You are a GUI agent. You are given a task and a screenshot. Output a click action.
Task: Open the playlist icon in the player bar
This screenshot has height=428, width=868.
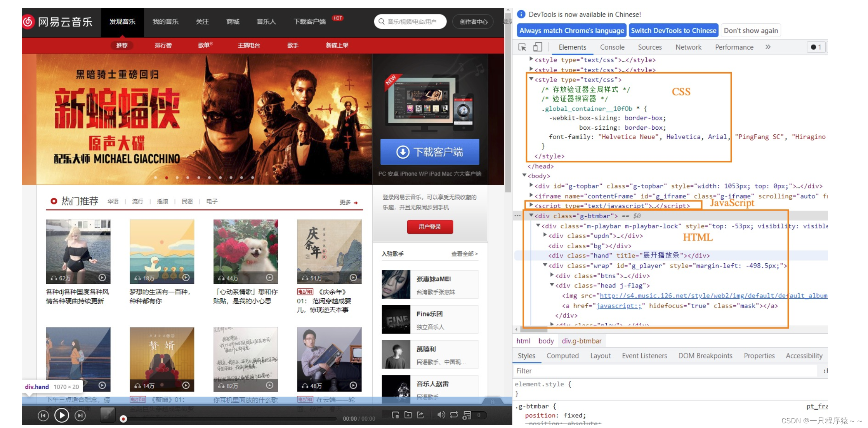pyautogui.click(x=467, y=415)
